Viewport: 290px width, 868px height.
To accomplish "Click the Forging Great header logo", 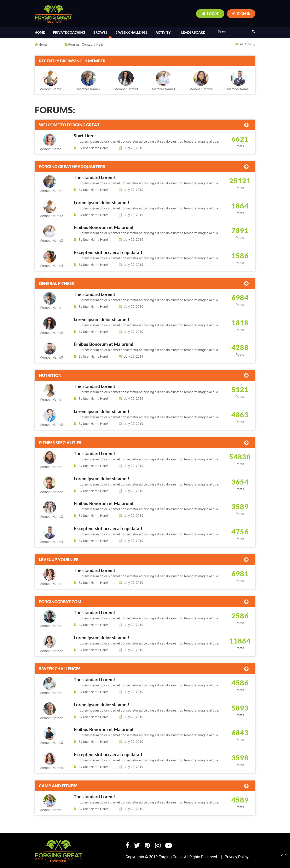I will (53, 14).
